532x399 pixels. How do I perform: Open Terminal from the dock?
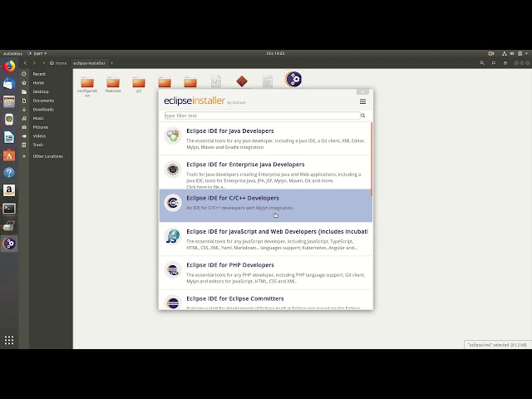pos(9,209)
